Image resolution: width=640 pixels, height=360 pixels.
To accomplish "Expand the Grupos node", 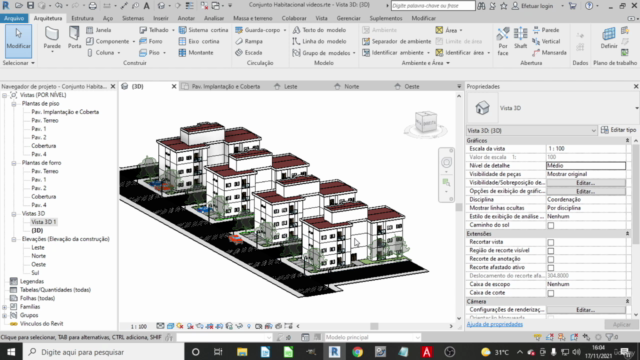I will [x=4, y=316].
